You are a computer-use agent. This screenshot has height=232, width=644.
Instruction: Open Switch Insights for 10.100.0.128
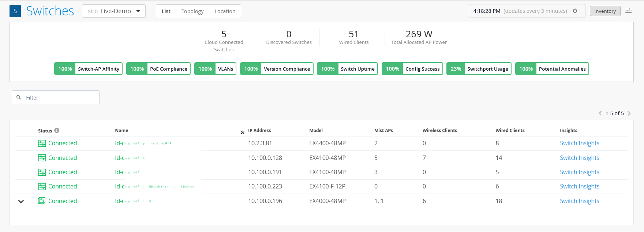click(x=580, y=158)
